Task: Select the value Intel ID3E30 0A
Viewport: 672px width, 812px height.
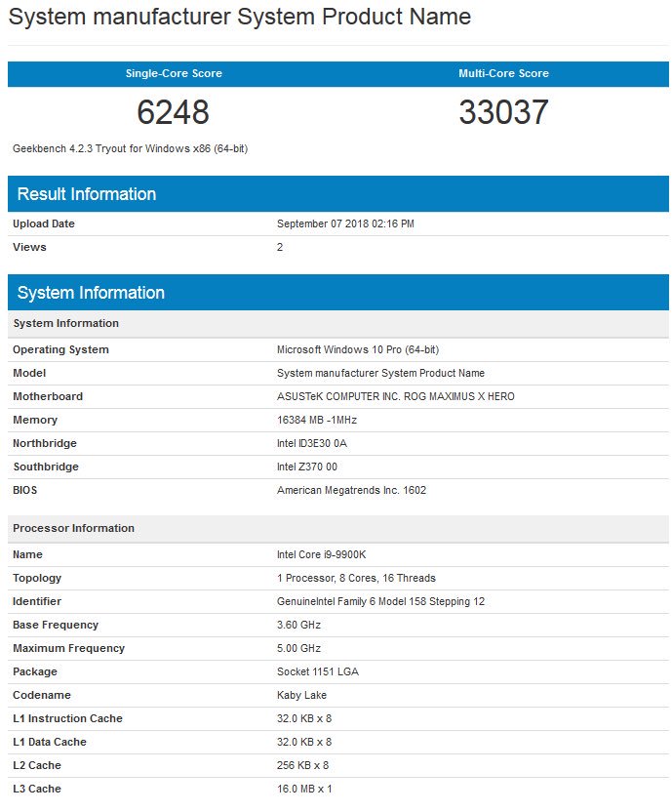Action: 312,443
